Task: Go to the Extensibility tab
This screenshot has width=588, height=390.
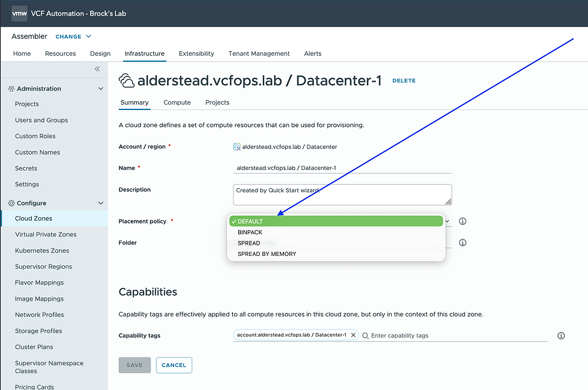Action: tap(196, 54)
